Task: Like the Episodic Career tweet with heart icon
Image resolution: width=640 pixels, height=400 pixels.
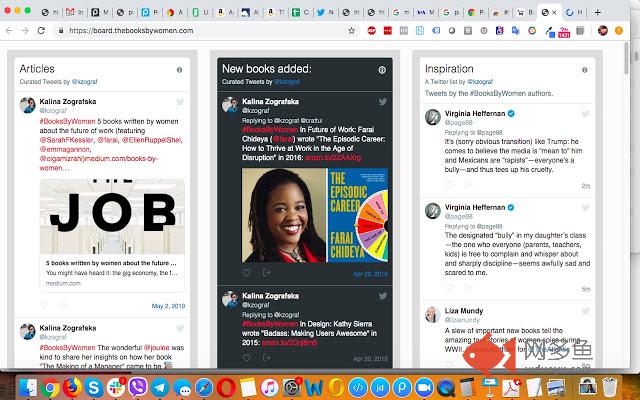Action: pos(247,273)
